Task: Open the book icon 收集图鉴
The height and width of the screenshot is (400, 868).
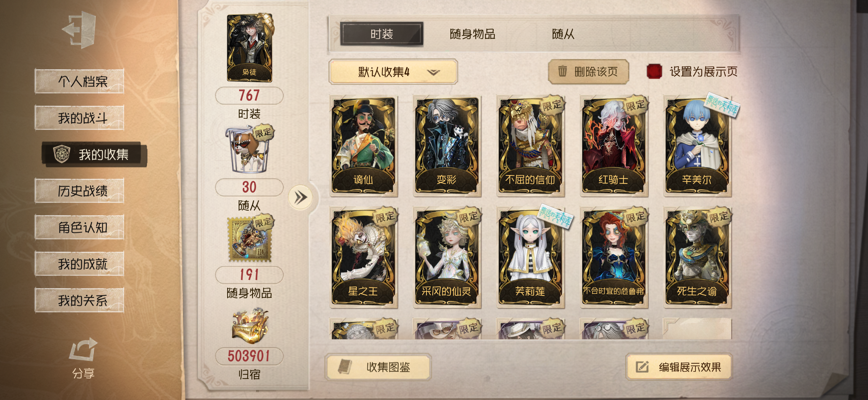Action: (x=345, y=367)
